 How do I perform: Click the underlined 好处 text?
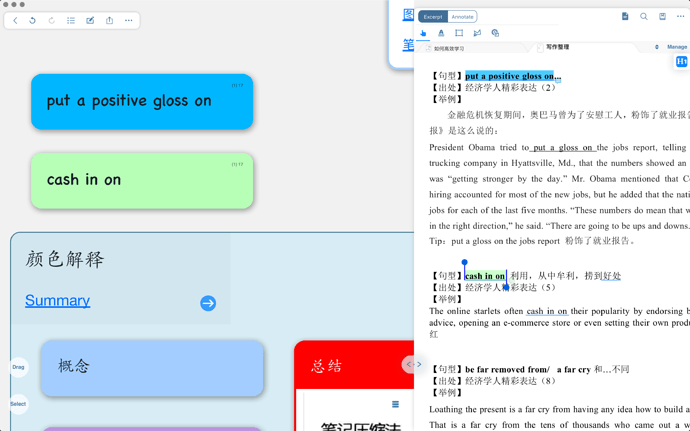point(612,276)
